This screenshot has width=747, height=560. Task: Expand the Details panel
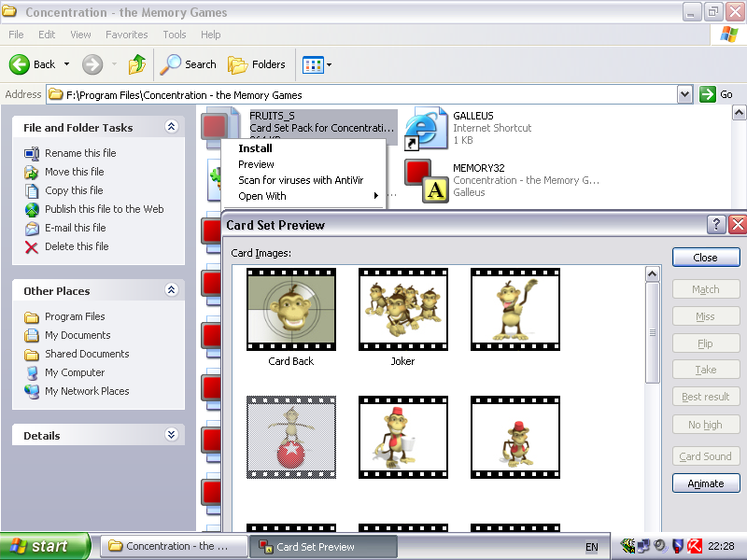pos(171,435)
